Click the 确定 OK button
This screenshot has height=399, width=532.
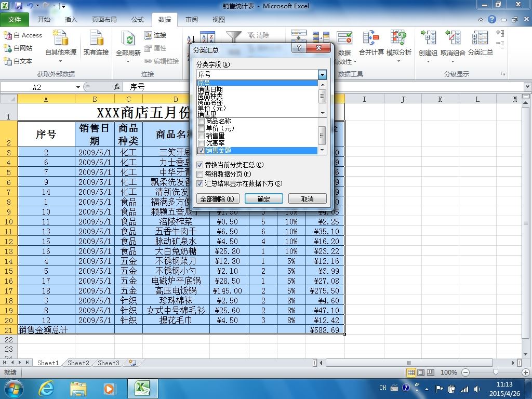[x=263, y=199]
